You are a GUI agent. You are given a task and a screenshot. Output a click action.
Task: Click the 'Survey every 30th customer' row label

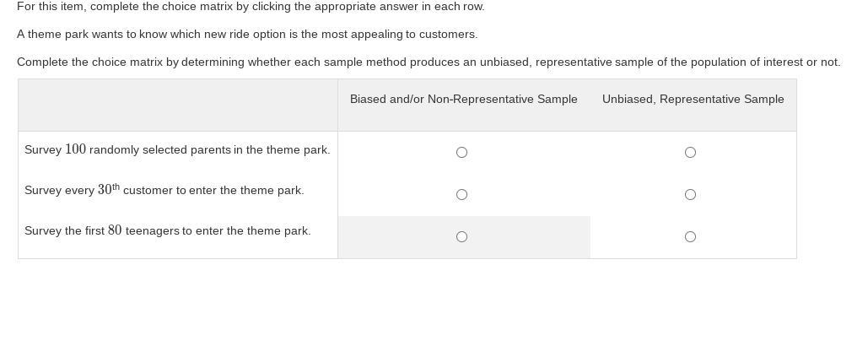pyautogui.click(x=164, y=191)
